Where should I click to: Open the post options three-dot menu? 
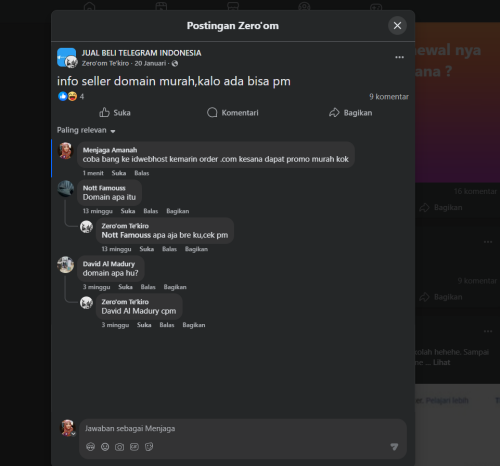pos(399,57)
